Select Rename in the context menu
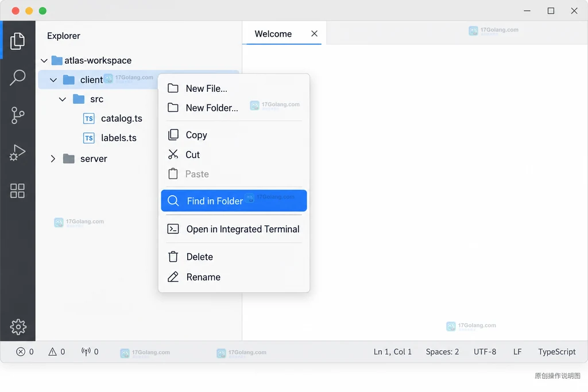Screen dimensions: 588x392 234,277
